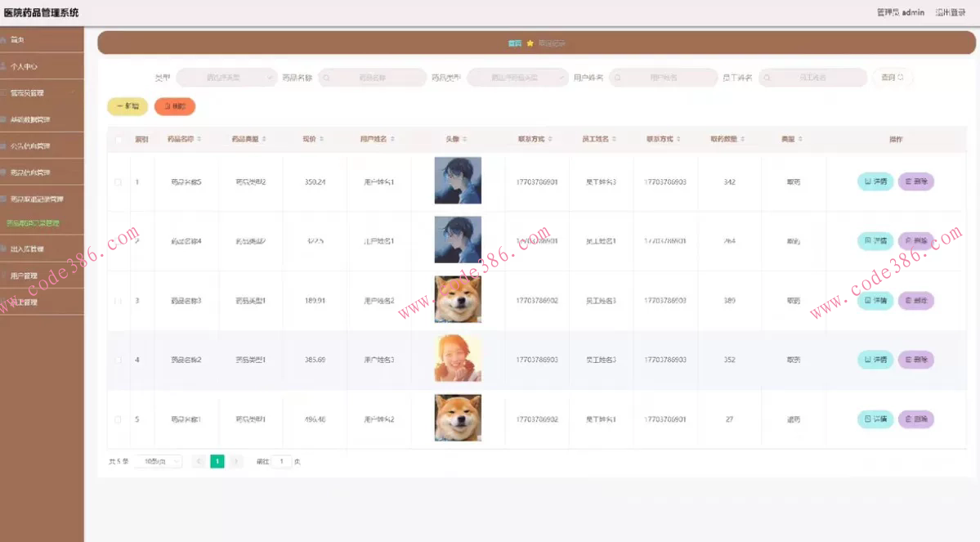
Task: Click the Shiba dog avatar in row 5
Action: (x=458, y=418)
